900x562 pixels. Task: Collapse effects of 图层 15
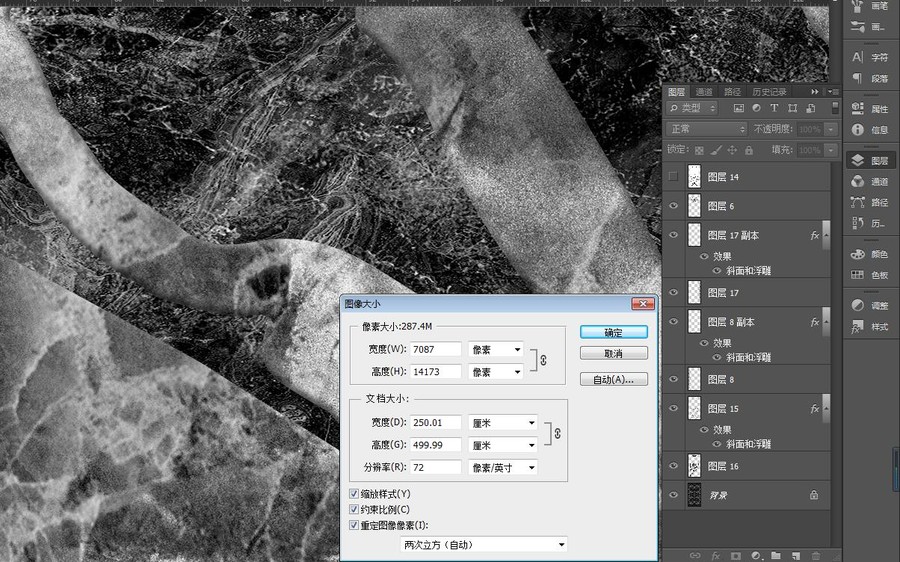point(826,408)
